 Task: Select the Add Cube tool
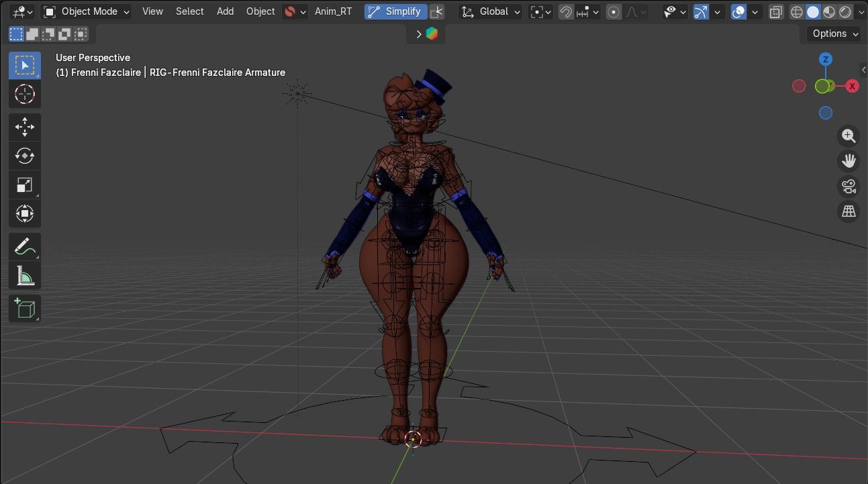pos(25,308)
